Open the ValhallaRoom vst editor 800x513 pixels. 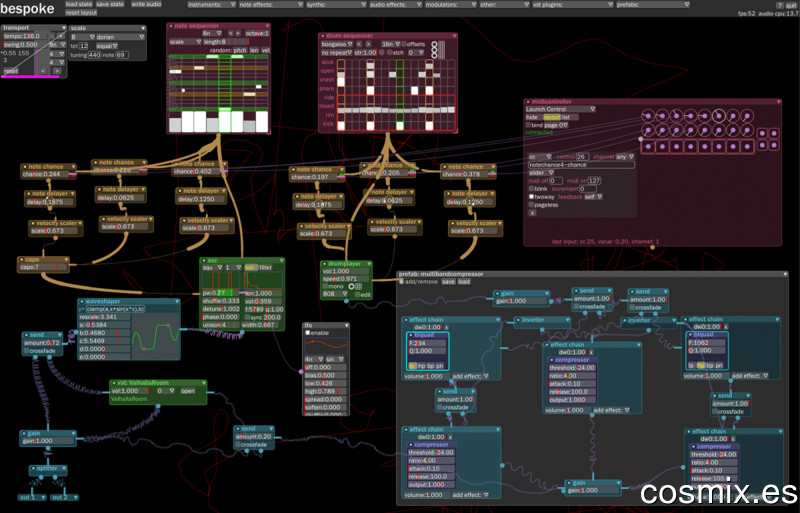[x=188, y=391]
